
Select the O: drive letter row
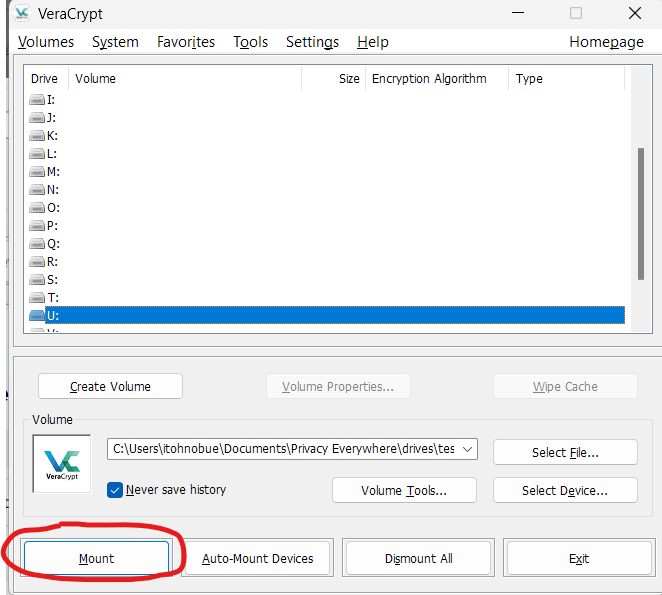pyautogui.click(x=327, y=208)
